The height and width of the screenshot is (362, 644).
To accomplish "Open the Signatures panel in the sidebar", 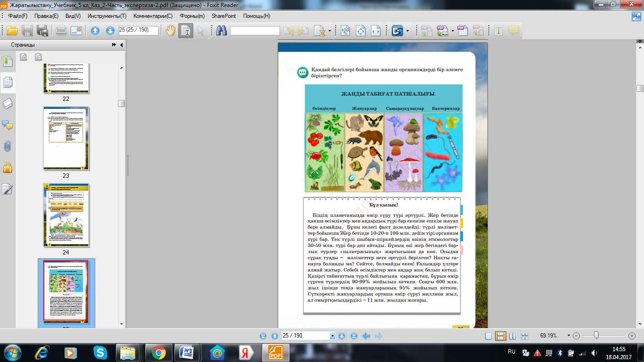I will click(x=8, y=189).
